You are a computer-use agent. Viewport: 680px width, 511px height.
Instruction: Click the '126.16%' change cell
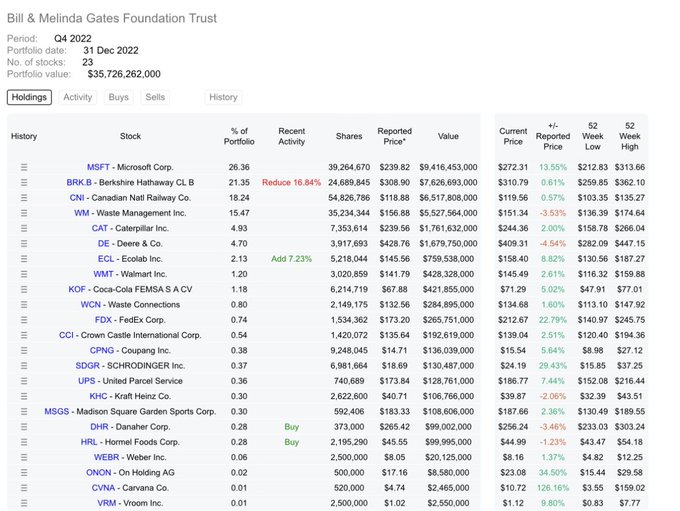point(553,488)
